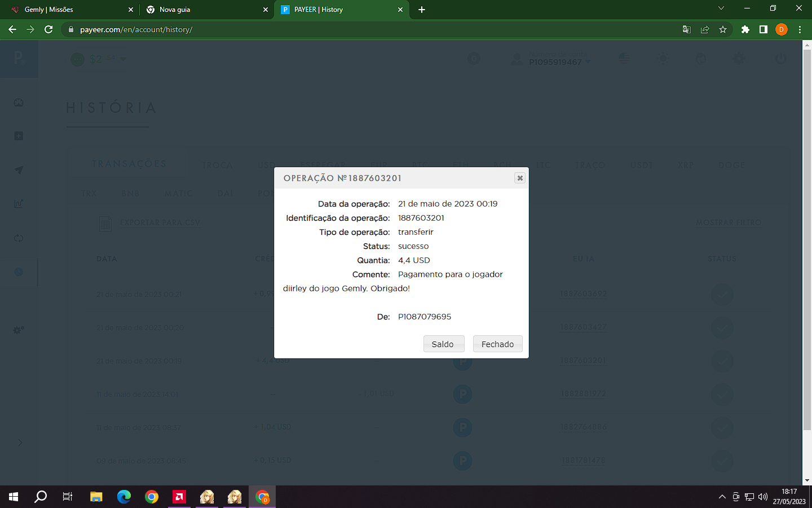This screenshot has width=812, height=508.
Task: Open the dashboard gauge icon in sidebar
Action: (x=19, y=103)
